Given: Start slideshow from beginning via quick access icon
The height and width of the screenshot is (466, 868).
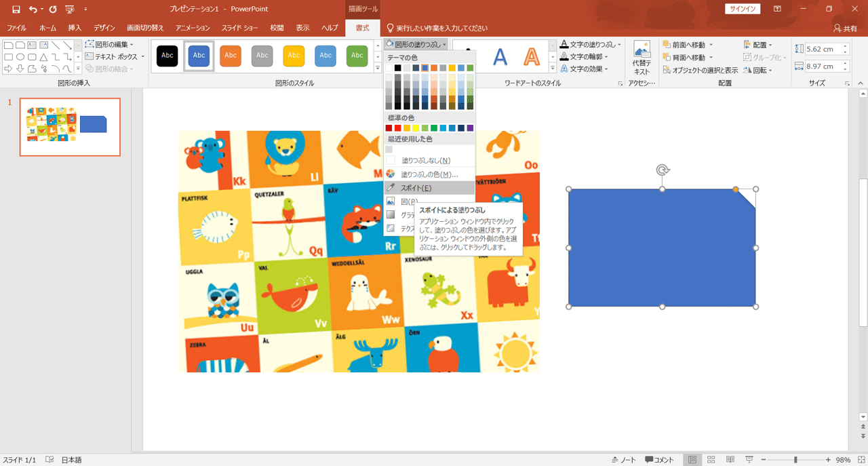Looking at the screenshot, I should click(70, 9).
